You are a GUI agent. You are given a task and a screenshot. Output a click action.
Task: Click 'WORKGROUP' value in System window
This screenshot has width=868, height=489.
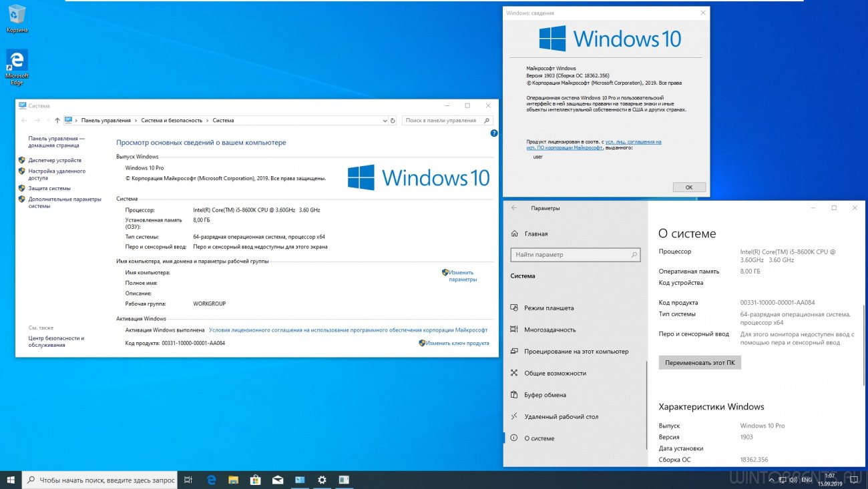(x=209, y=304)
